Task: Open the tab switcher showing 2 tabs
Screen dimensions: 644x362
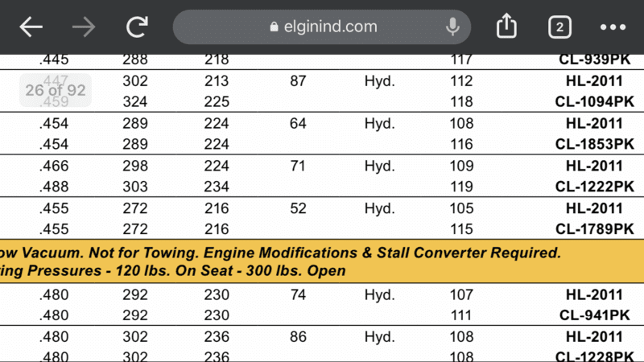Action: click(559, 27)
